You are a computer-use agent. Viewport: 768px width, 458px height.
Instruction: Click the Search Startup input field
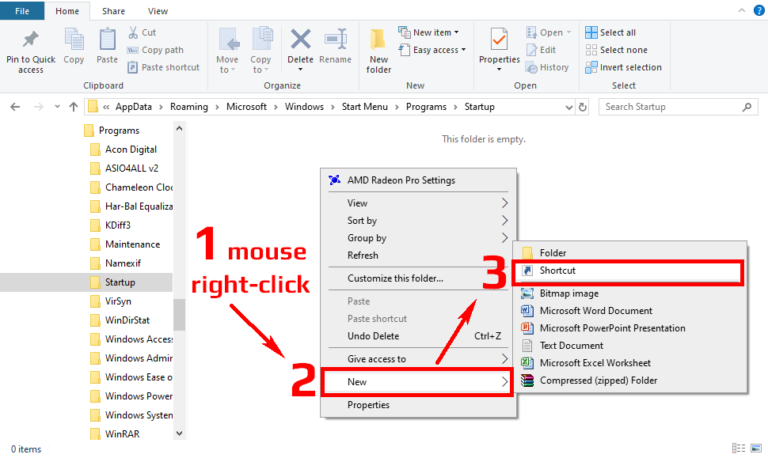(x=675, y=106)
